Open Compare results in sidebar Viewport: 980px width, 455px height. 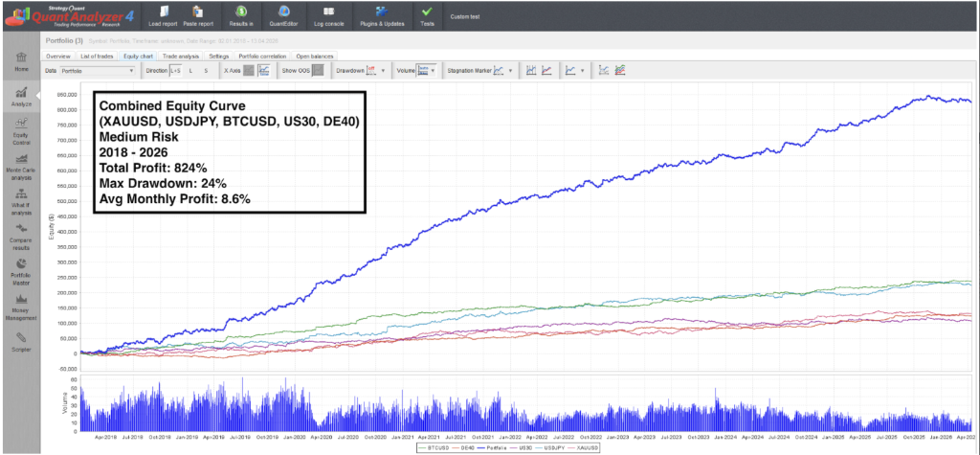click(21, 236)
